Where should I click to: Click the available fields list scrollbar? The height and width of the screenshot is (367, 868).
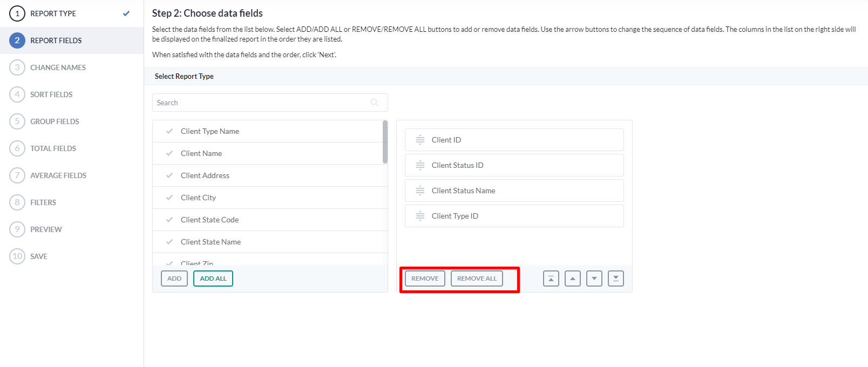pos(385,141)
